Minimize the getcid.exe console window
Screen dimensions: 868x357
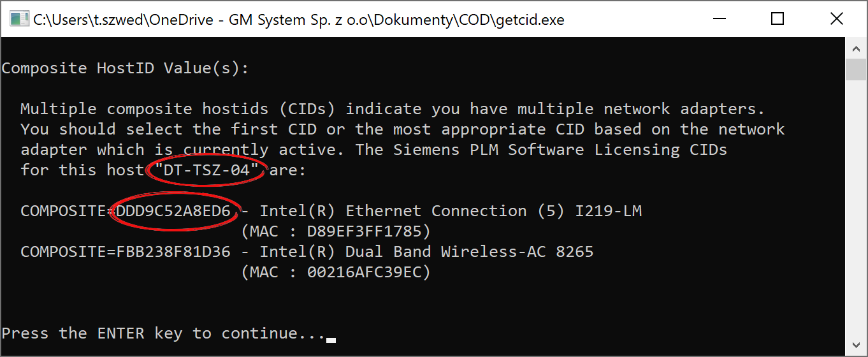[718, 19]
